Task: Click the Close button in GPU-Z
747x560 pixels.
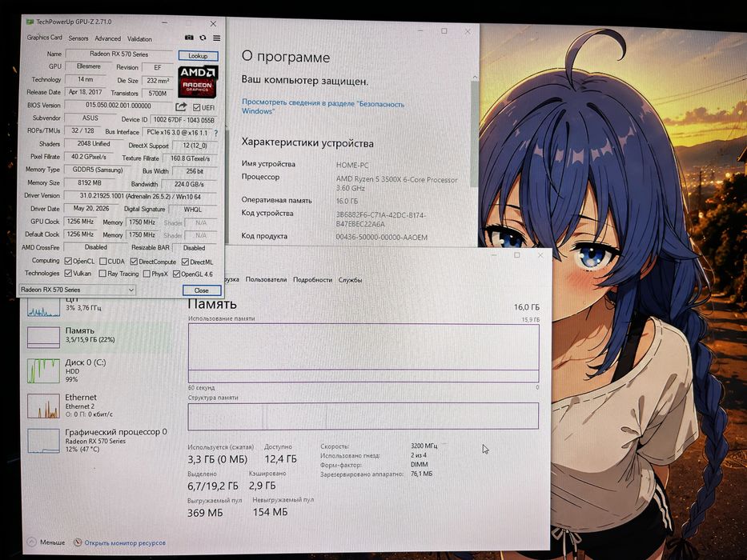Action: click(202, 290)
